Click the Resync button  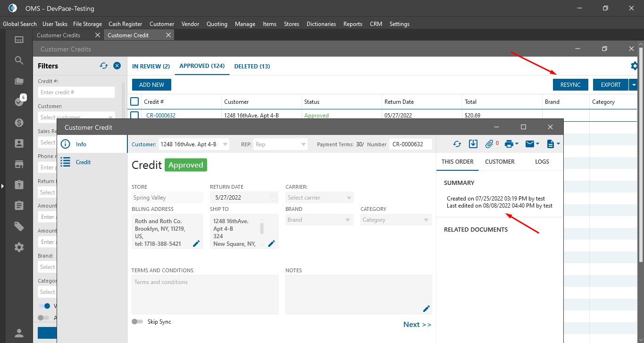coord(570,85)
